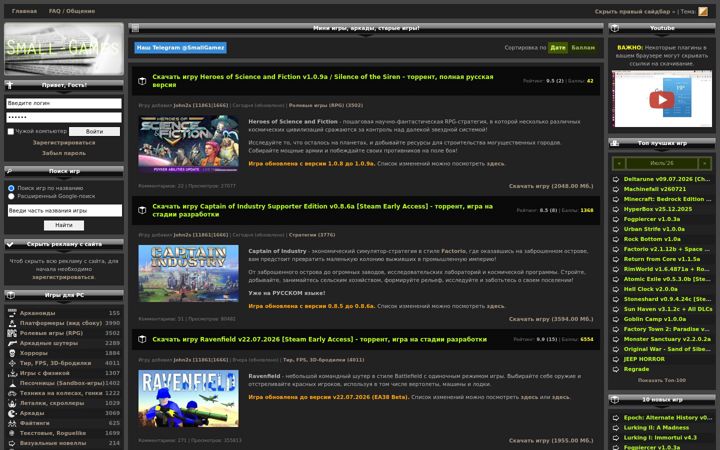
Task: Click arrow icon next to Epoch: Alternate History
Action: coord(616,418)
